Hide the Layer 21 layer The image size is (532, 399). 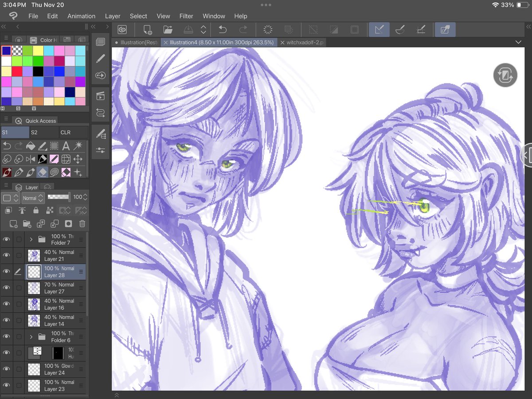(x=6, y=255)
